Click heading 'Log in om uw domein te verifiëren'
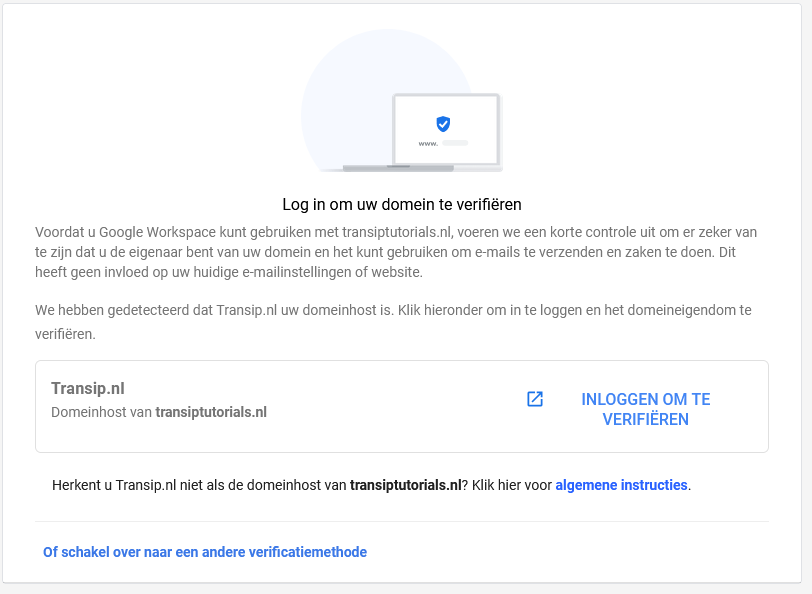 click(x=402, y=205)
